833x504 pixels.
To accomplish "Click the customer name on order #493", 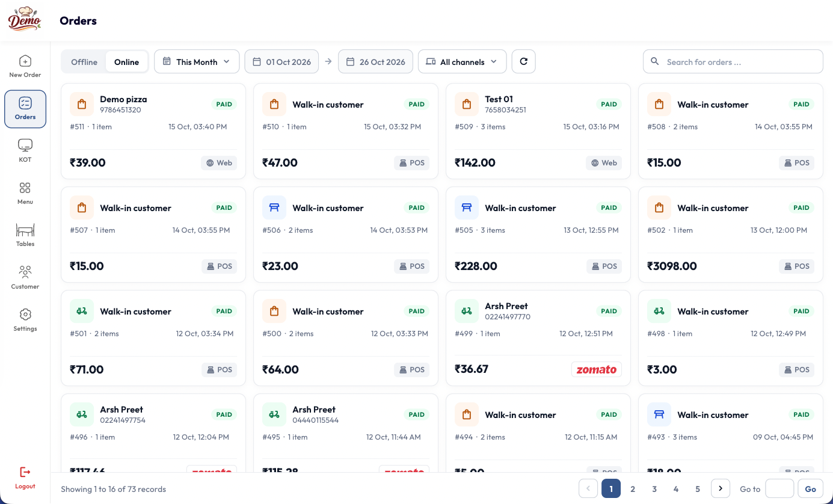I will click(713, 415).
